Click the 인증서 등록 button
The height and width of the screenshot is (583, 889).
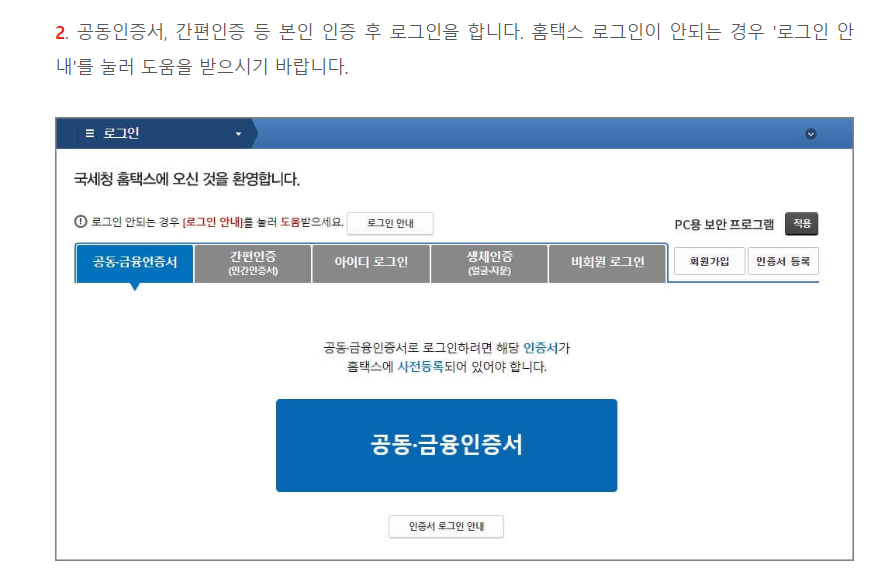click(x=783, y=261)
